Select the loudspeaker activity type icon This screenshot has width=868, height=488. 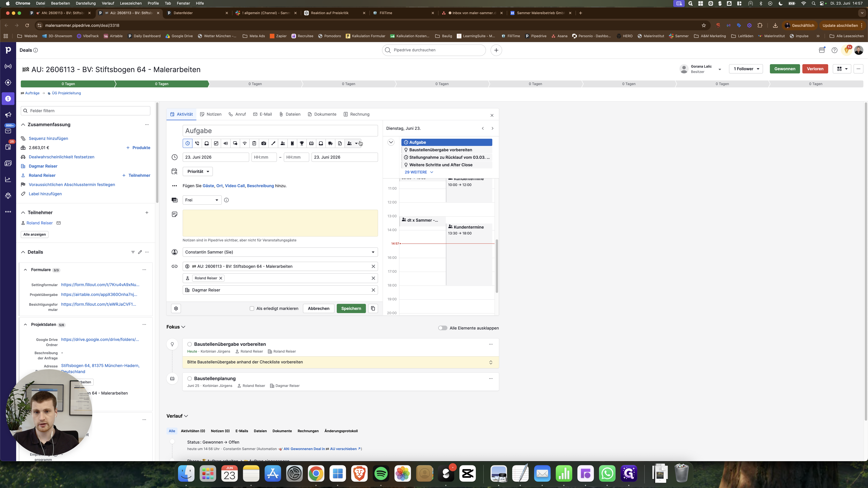[x=226, y=143]
